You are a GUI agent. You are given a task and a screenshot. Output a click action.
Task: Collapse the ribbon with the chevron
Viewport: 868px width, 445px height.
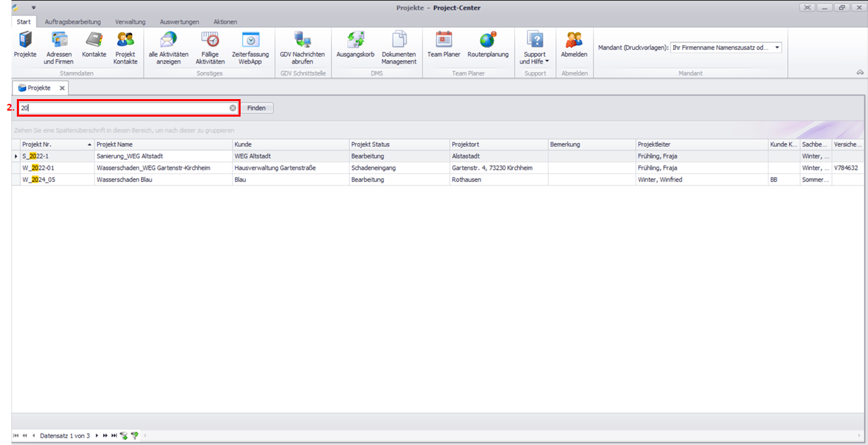click(x=859, y=72)
